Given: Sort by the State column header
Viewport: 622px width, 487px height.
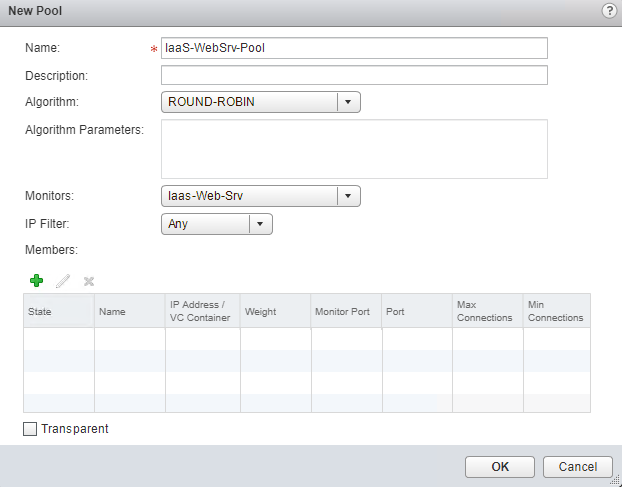Looking at the screenshot, I should click(x=59, y=311).
